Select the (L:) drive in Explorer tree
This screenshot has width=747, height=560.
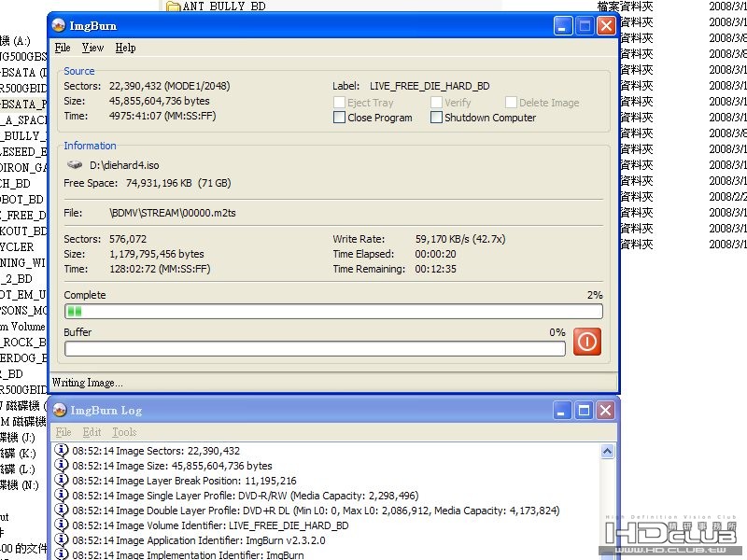18,469
